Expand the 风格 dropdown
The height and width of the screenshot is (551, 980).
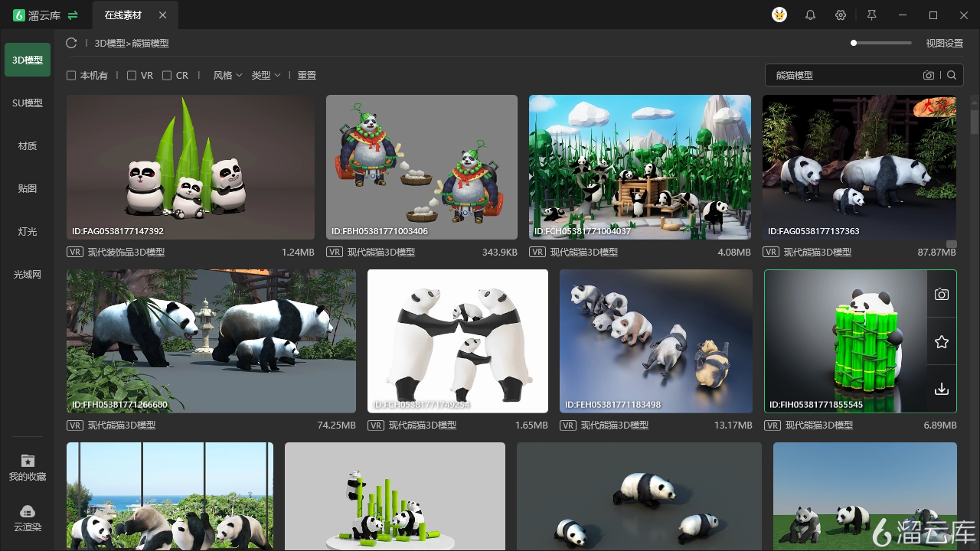(x=227, y=76)
